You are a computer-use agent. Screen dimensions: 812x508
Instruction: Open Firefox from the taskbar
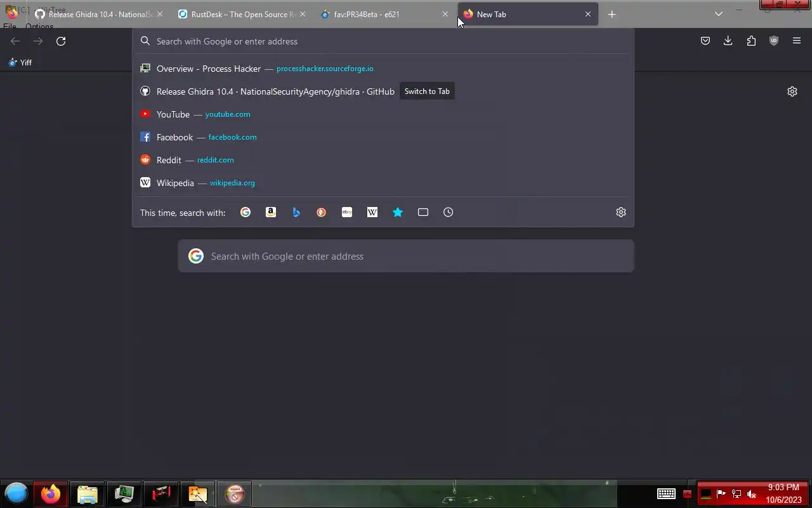(51, 493)
